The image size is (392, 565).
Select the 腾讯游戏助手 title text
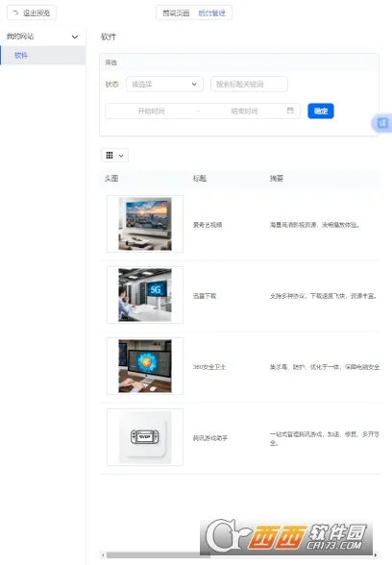point(210,438)
